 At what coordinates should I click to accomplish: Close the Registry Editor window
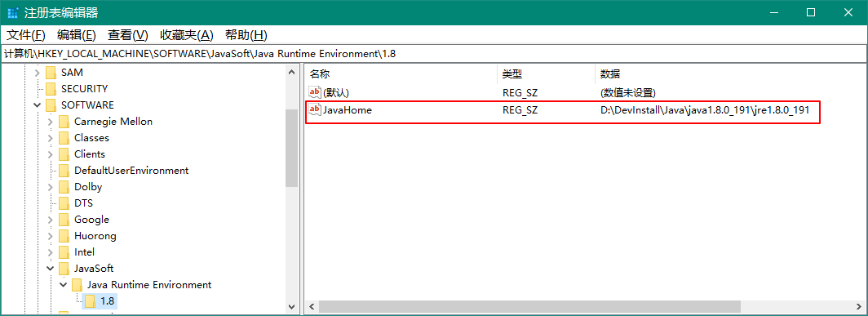[x=848, y=12]
